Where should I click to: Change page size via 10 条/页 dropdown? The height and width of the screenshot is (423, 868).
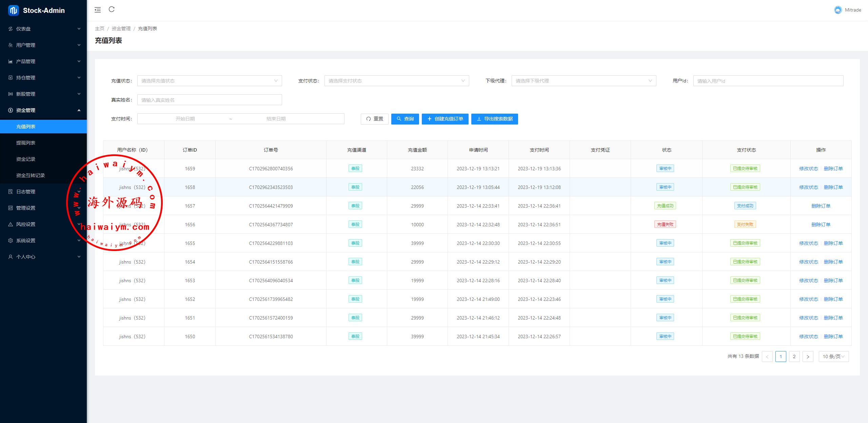tap(833, 357)
